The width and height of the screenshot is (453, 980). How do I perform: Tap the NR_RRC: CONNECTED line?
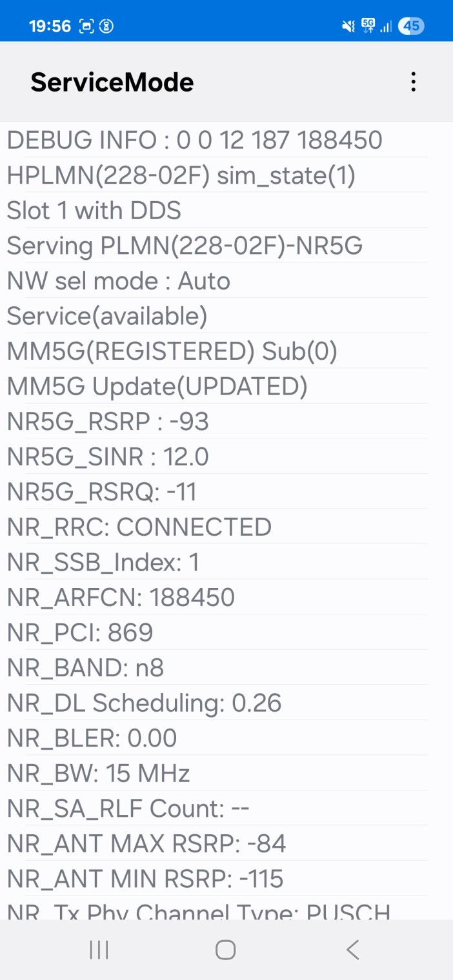pos(139,527)
